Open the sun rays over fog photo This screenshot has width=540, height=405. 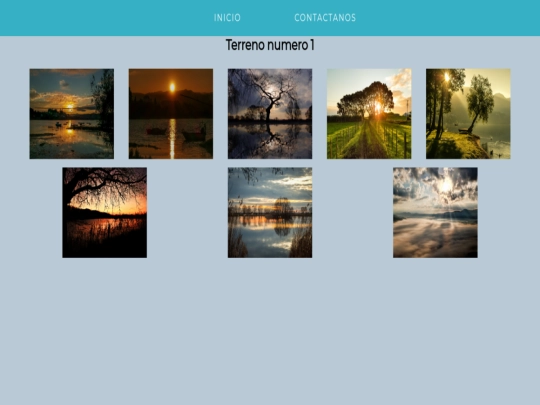click(x=435, y=212)
